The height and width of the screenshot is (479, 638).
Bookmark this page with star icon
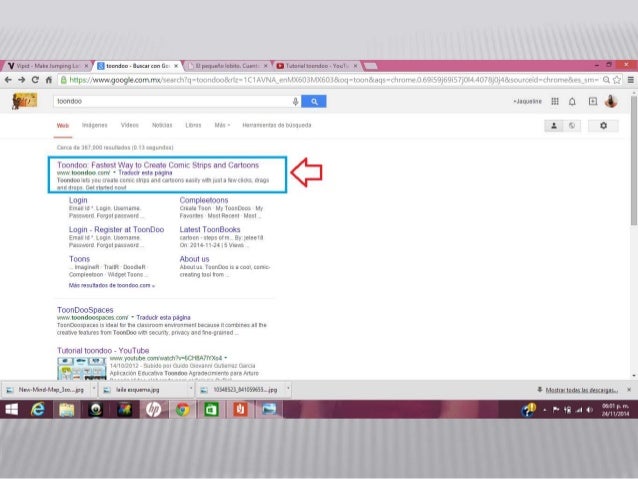(x=617, y=80)
